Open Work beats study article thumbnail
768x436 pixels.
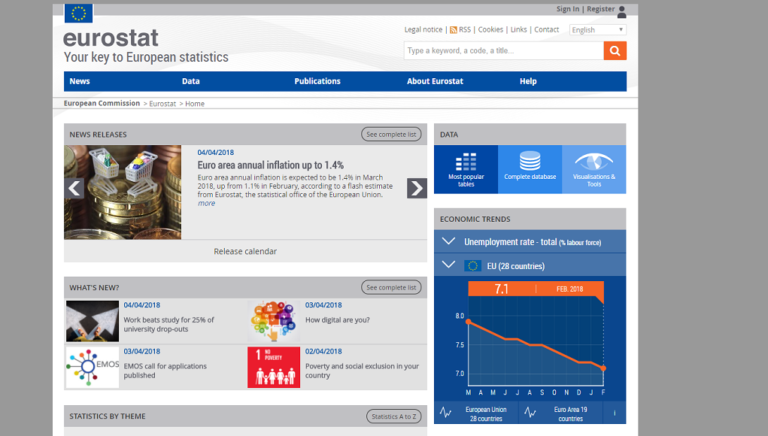pos(93,321)
